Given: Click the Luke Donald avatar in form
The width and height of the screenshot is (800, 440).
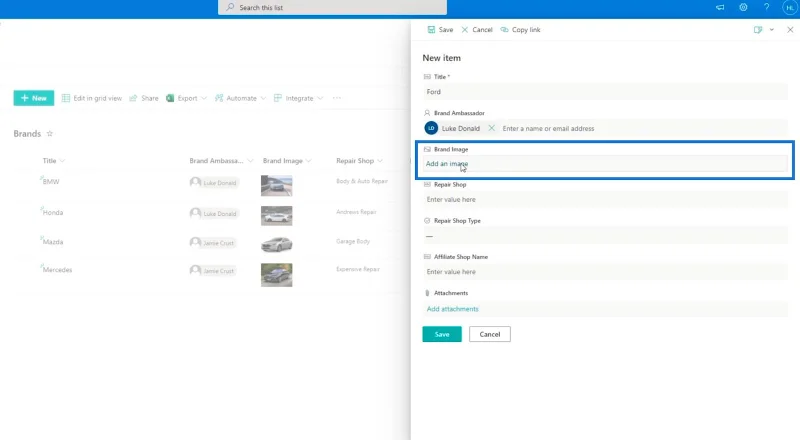Looking at the screenshot, I should coord(431,128).
